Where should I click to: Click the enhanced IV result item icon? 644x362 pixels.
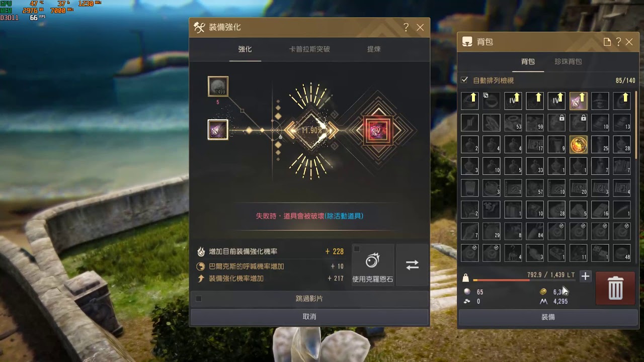[x=378, y=130]
